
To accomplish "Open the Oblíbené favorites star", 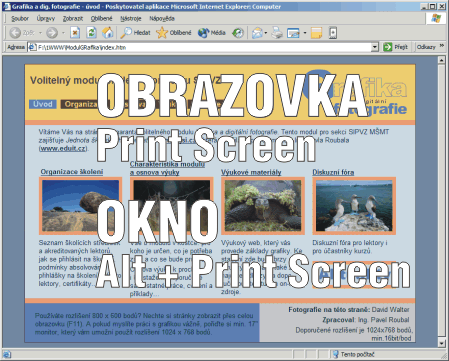I will [x=174, y=33].
